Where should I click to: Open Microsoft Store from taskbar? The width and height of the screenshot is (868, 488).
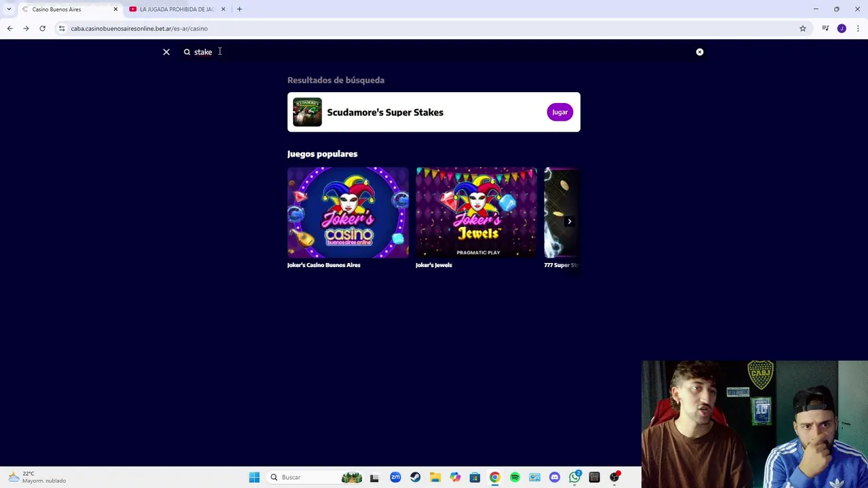click(x=475, y=478)
